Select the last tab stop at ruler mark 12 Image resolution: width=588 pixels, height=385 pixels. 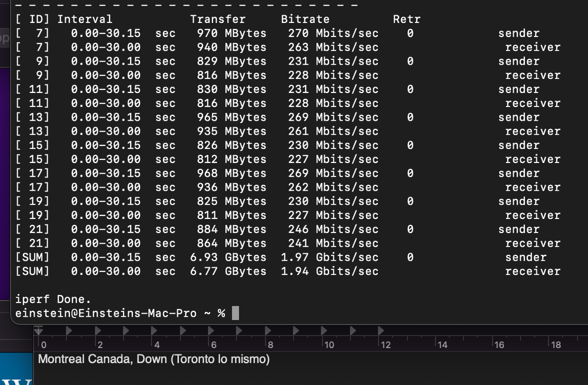[x=380, y=331]
